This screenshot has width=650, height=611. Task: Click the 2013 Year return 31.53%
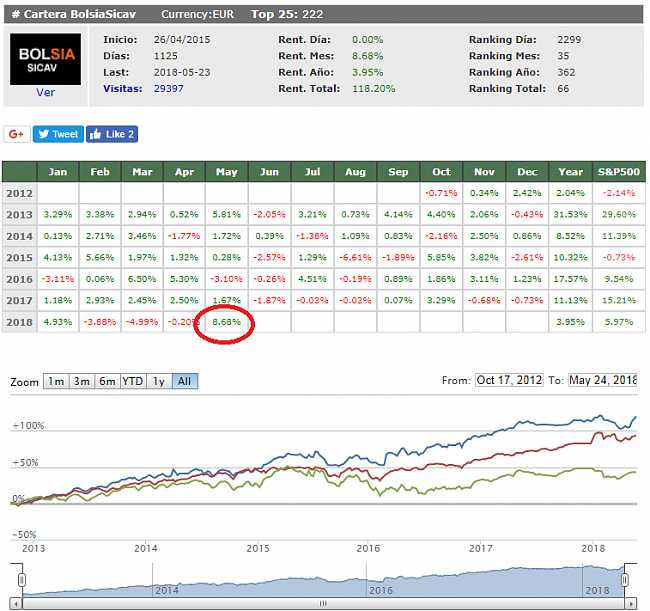(570, 215)
